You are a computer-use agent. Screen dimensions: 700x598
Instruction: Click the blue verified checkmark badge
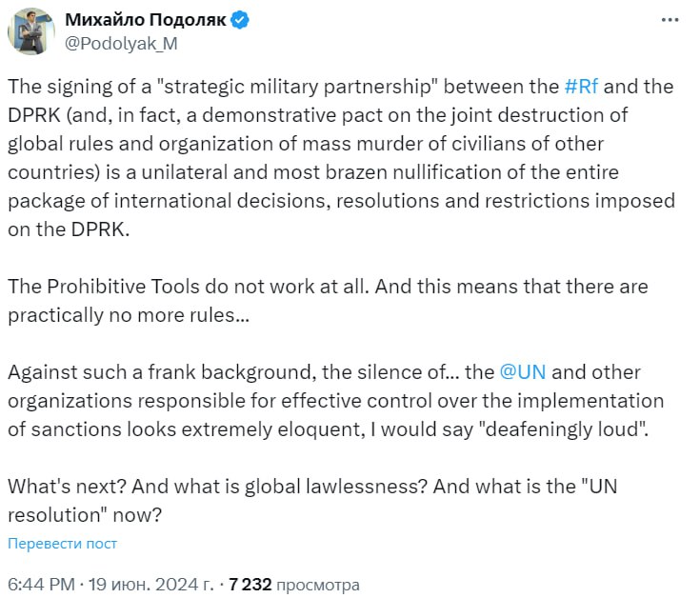click(x=241, y=21)
